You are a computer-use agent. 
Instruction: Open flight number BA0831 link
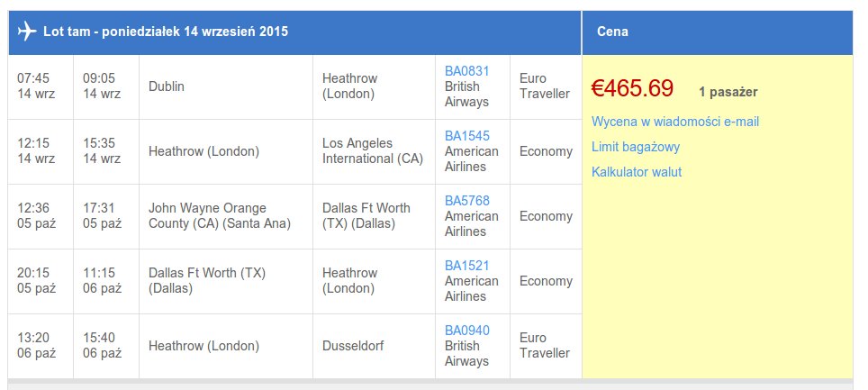[x=466, y=71]
